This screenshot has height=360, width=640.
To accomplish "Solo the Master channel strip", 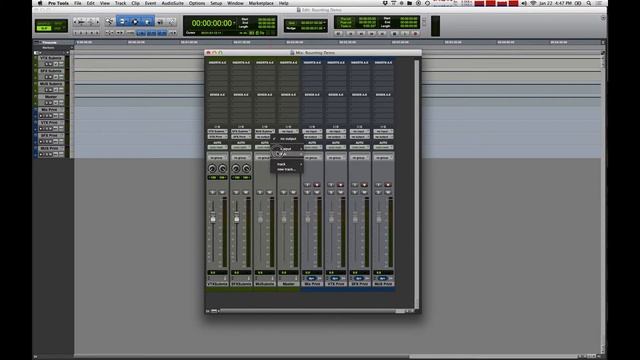I will click(284, 192).
